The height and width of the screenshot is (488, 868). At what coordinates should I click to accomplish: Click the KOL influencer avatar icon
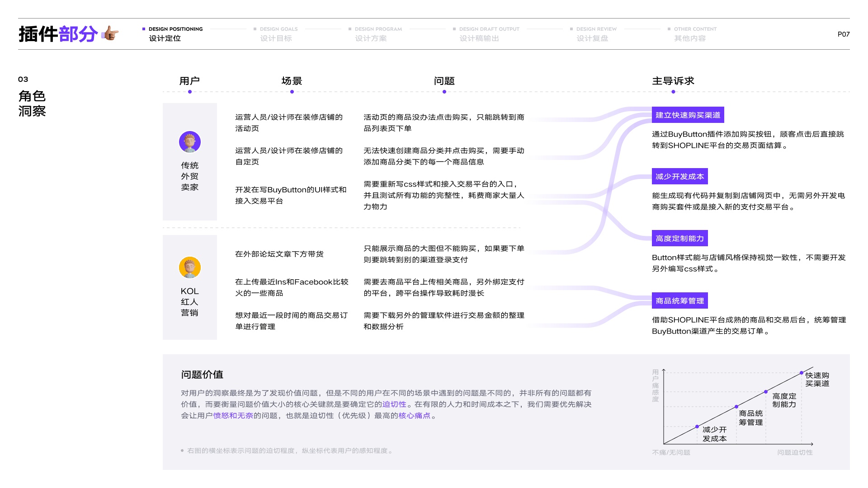pyautogui.click(x=190, y=267)
